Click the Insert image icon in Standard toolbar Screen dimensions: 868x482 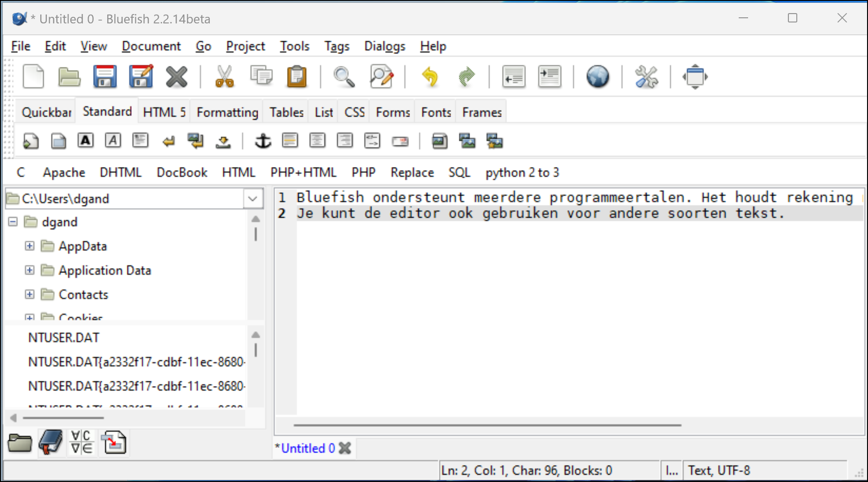[x=439, y=141]
